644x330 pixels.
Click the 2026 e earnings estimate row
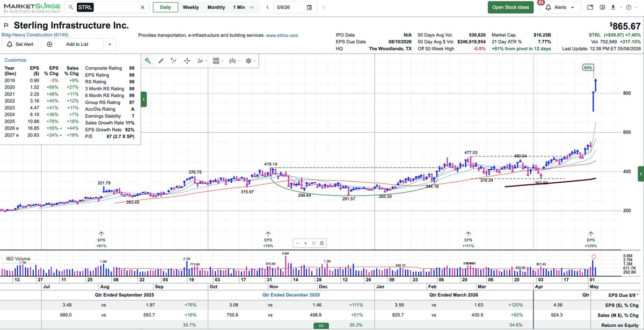41,130
